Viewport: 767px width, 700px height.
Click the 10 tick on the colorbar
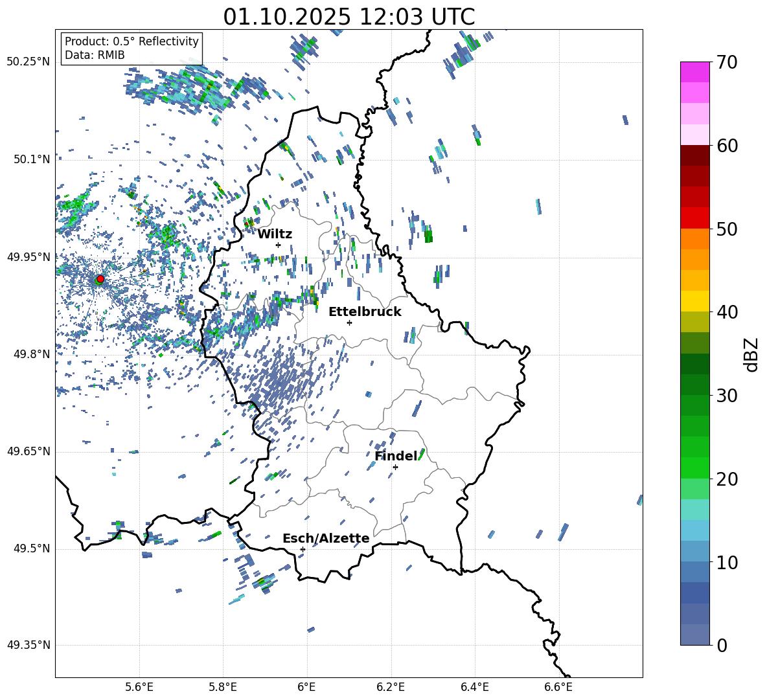coord(727,562)
